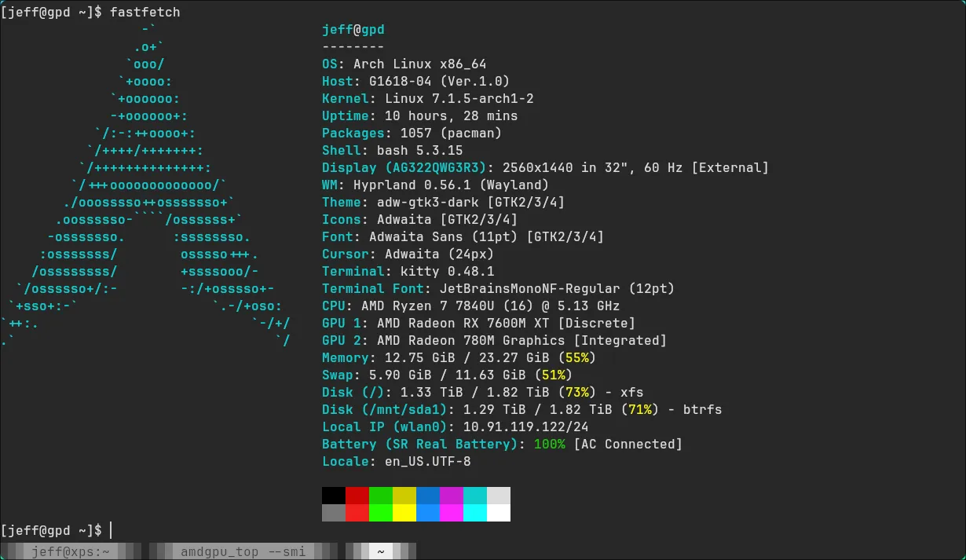Click the yellow '73%' disk percentage
The image size is (966, 560).
tap(577, 392)
